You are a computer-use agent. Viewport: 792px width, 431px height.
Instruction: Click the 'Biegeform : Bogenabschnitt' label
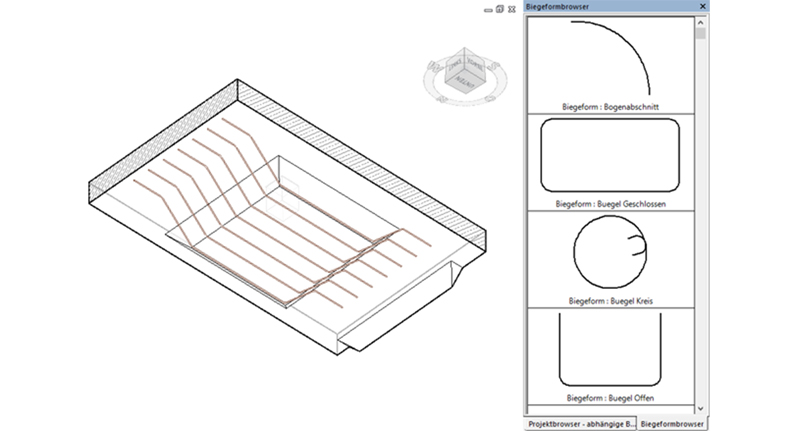610,107
